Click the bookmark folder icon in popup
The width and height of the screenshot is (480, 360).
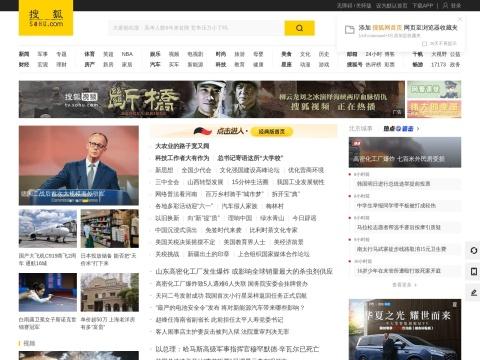pyautogui.click(x=349, y=30)
